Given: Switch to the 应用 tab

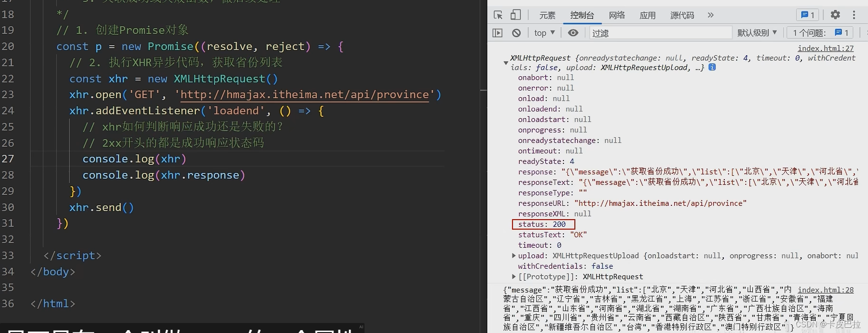Looking at the screenshot, I should click(648, 15).
